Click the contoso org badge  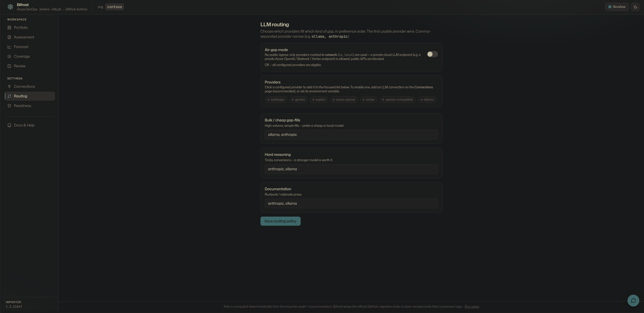coord(114,7)
